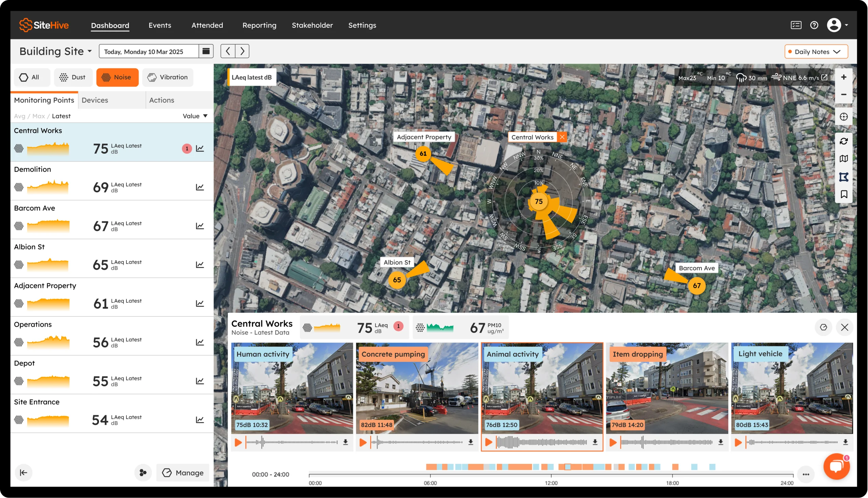Open the notifications list icon in header
868x498 pixels.
[x=796, y=25]
